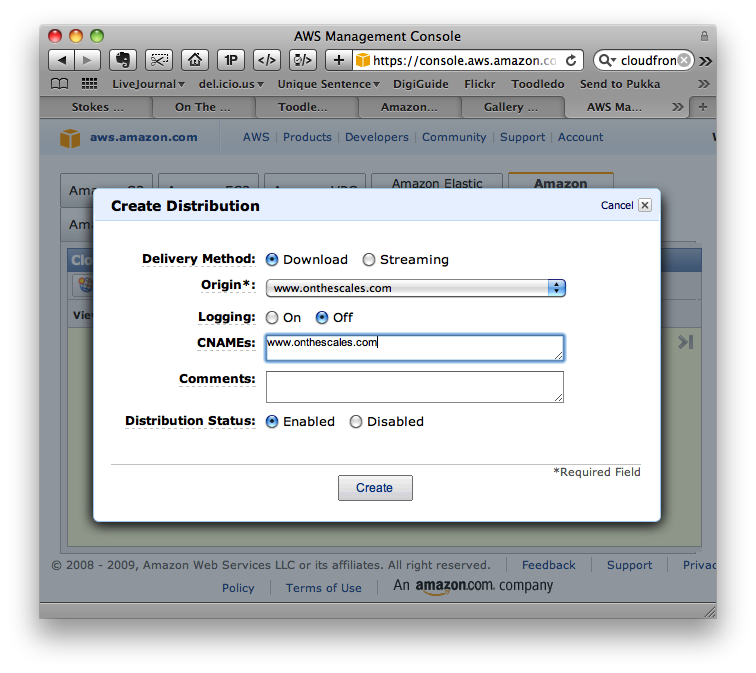
Task: Select the AWS Ma... browser tab
Action: [x=614, y=107]
